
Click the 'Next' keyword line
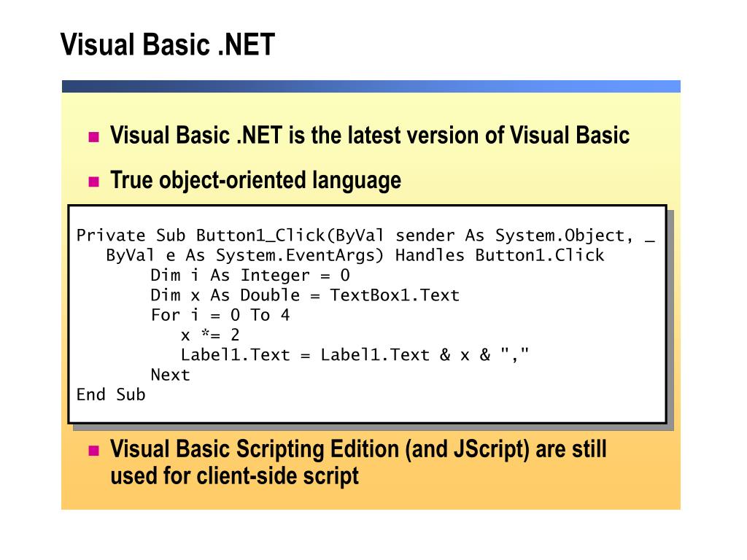pyautogui.click(x=170, y=376)
